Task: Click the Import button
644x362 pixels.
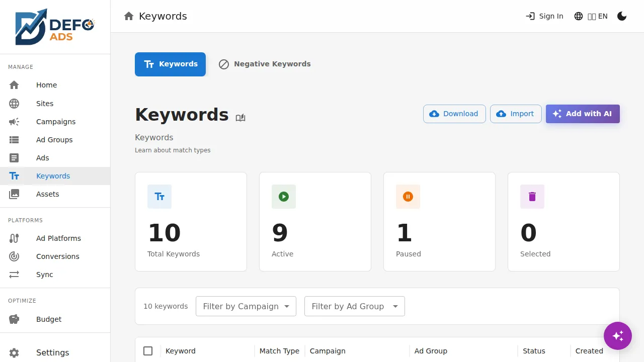Action: coord(516,114)
